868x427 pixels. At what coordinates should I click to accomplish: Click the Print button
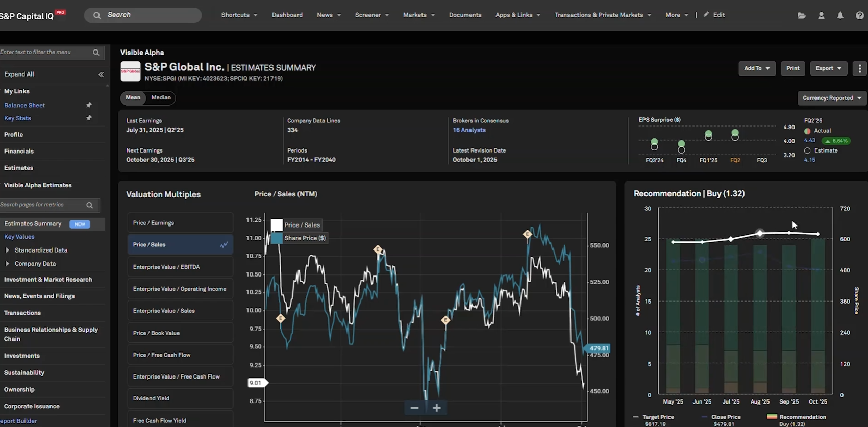coord(793,68)
